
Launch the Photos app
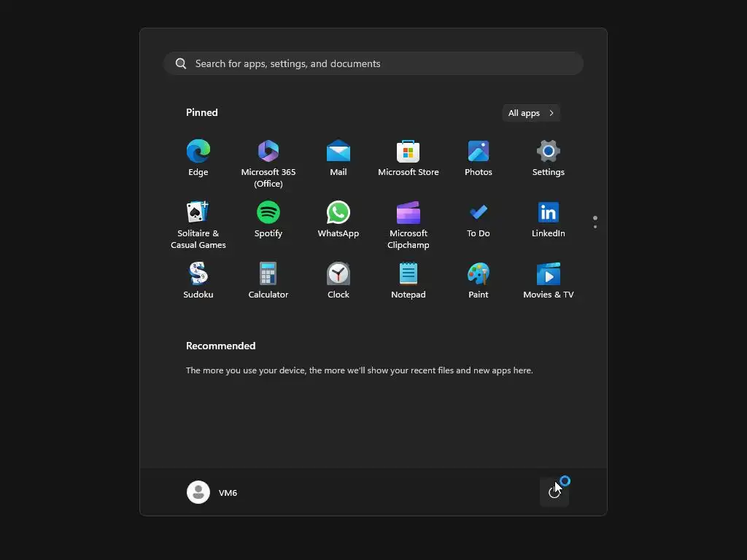tap(479, 158)
